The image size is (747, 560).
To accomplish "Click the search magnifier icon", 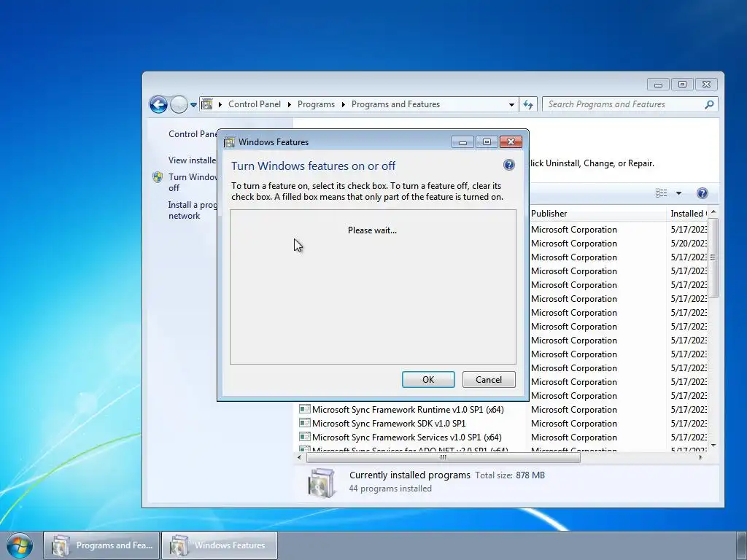I will click(709, 104).
